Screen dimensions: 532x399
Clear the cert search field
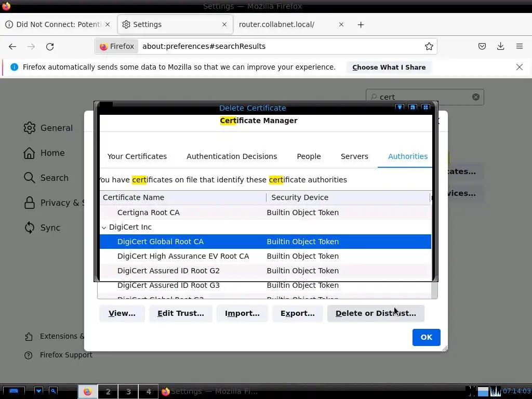pyautogui.click(x=476, y=97)
